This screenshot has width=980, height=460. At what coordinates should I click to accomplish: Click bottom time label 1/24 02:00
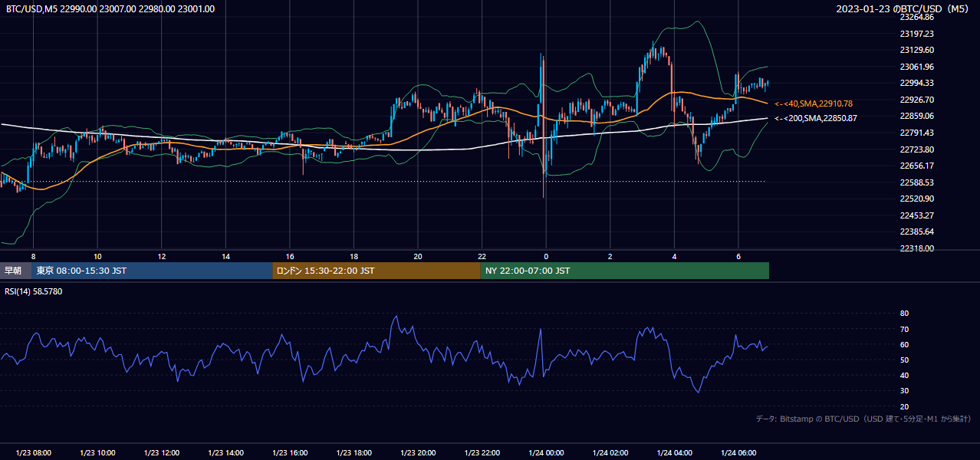tap(610, 453)
